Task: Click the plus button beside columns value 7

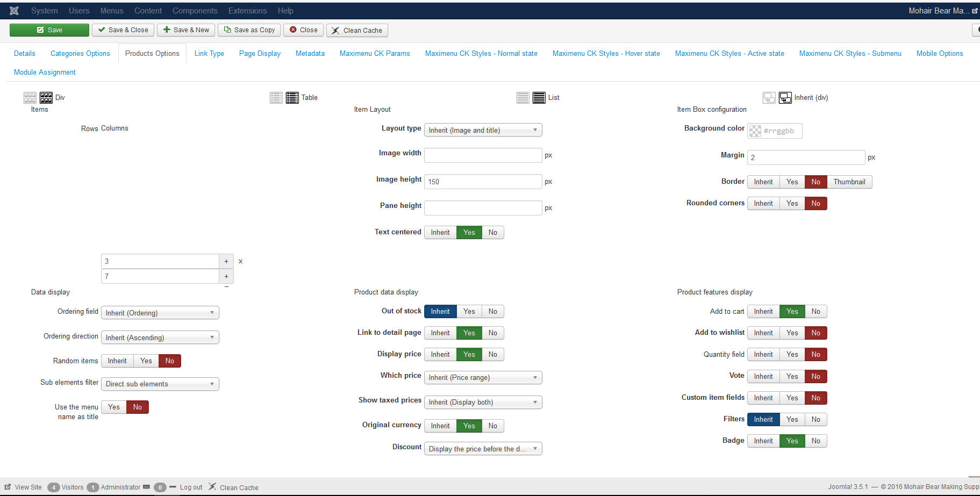Action: coord(226,276)
